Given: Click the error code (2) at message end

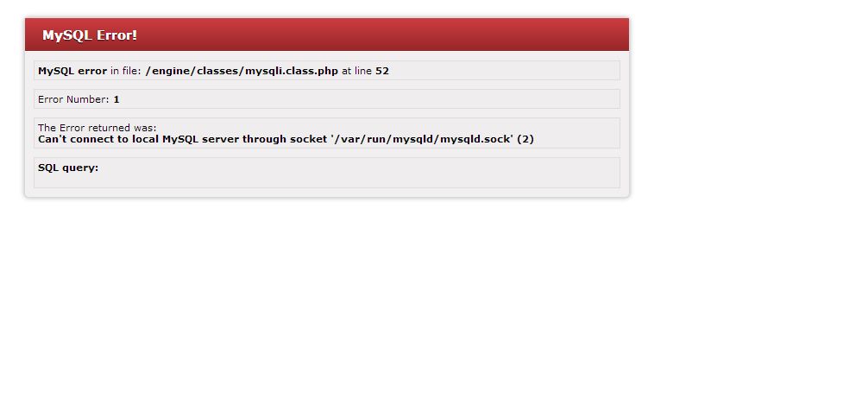Looking at the screenshot, I should (x=525, y=139).
